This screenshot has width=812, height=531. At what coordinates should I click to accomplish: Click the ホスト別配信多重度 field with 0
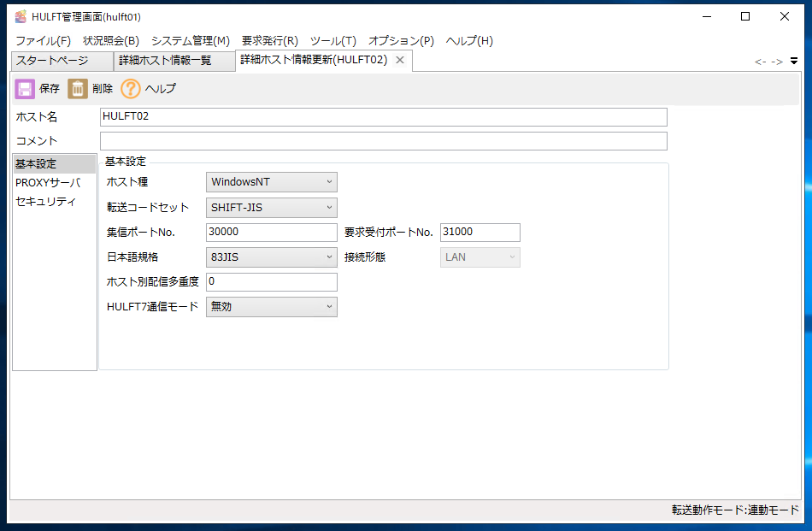(x=271, y=282)
